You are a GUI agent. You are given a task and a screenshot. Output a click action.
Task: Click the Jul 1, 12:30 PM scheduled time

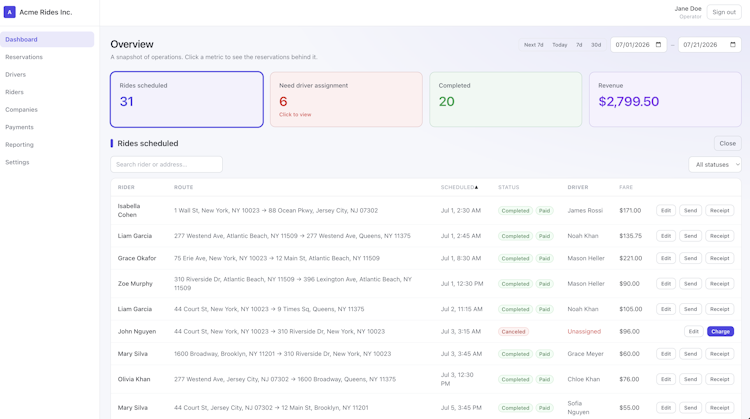[462, 284]
